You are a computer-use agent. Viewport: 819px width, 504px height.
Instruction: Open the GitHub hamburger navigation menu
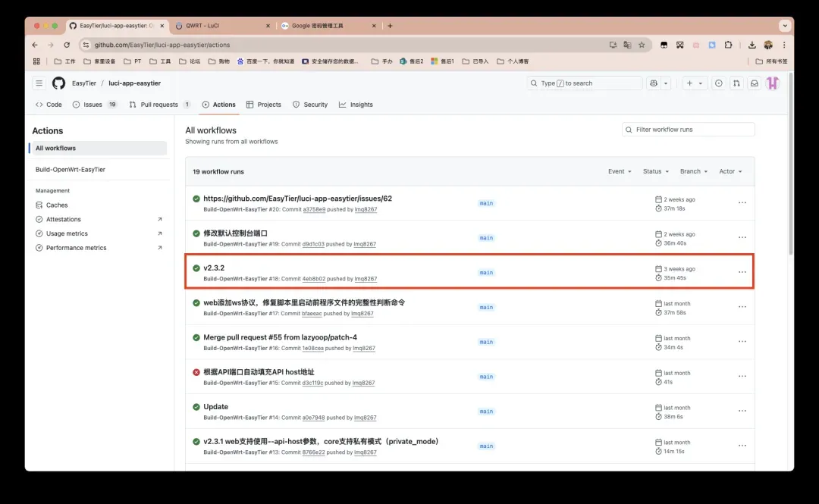pos(39,83)
